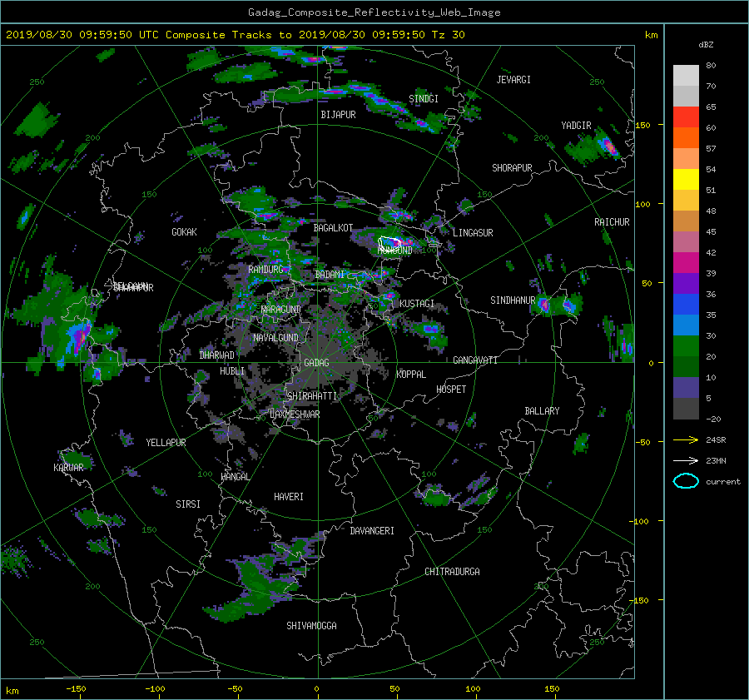Click the dBZ legend heading
Viewport: 749px width, 700px height.
(x=706, y=44)
